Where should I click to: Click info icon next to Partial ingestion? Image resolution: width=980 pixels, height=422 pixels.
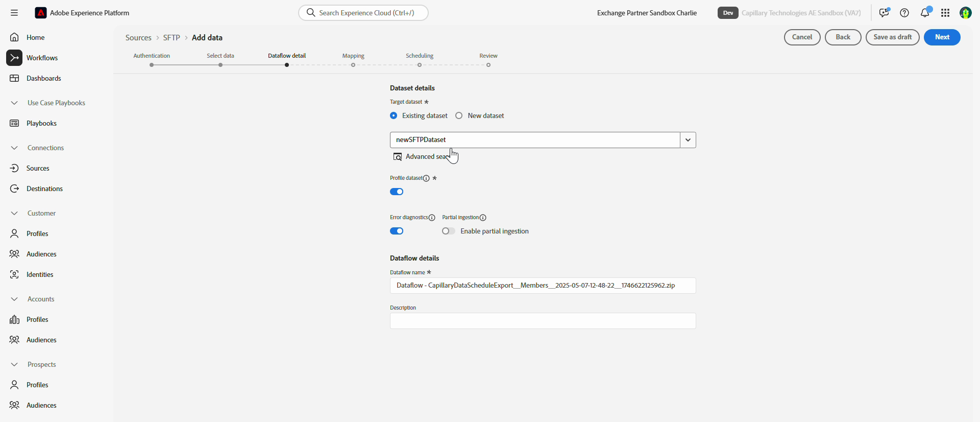483,218
